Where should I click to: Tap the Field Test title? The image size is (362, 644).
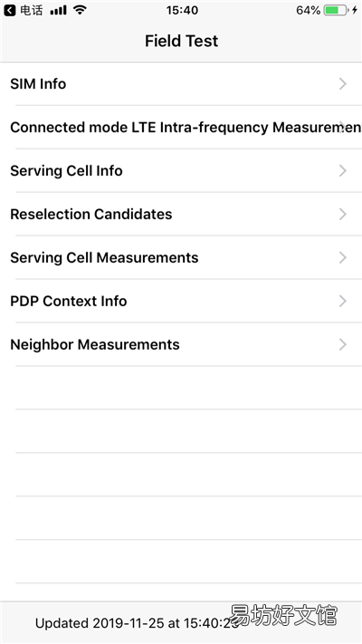coord(181,41)
